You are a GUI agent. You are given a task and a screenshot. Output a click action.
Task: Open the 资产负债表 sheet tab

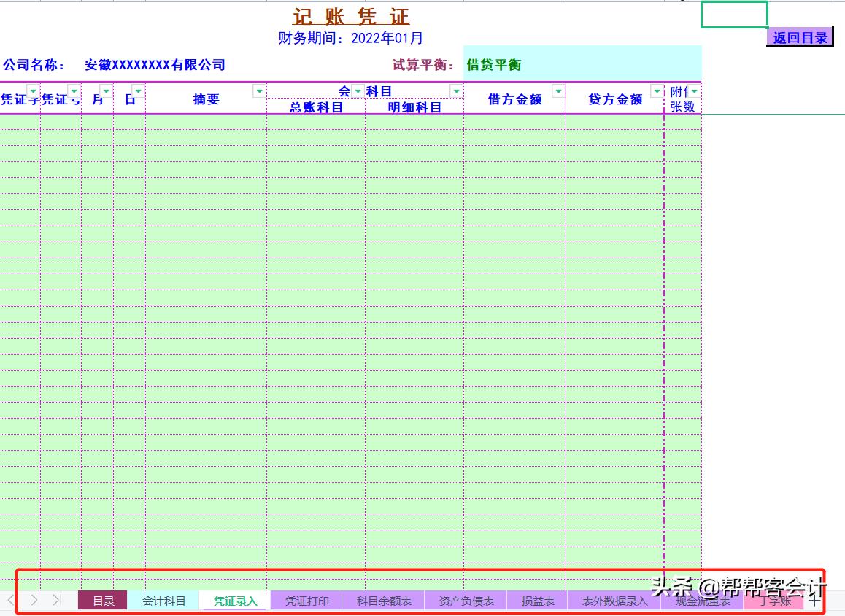point(466,600)
